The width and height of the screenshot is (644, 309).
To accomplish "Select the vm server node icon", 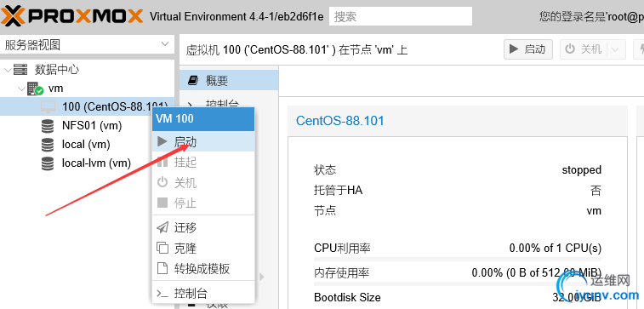I will tap(36, 89).
